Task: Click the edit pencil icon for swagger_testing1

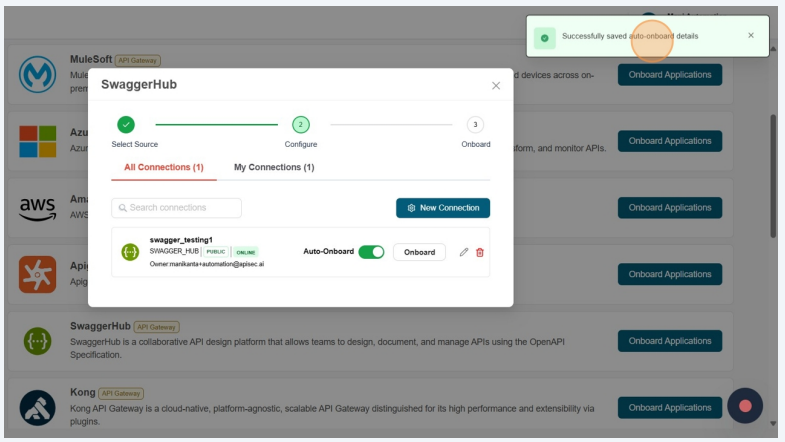Action: 464,252
